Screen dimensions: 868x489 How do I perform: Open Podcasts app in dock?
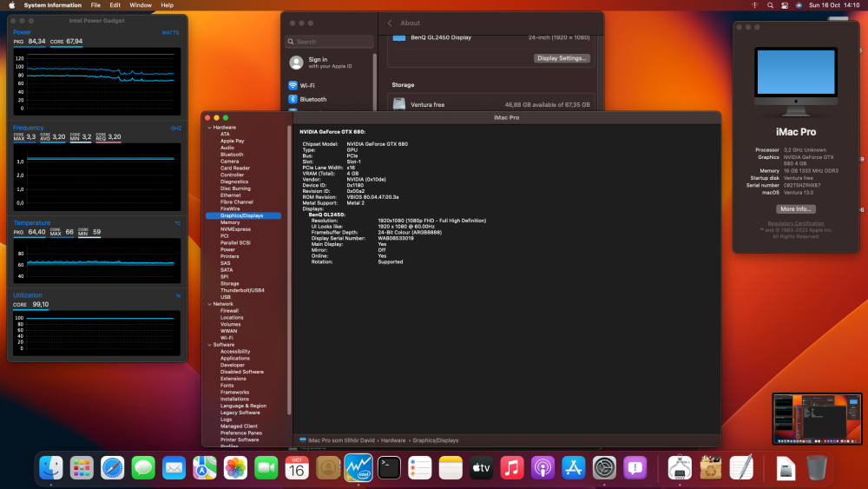542,468
